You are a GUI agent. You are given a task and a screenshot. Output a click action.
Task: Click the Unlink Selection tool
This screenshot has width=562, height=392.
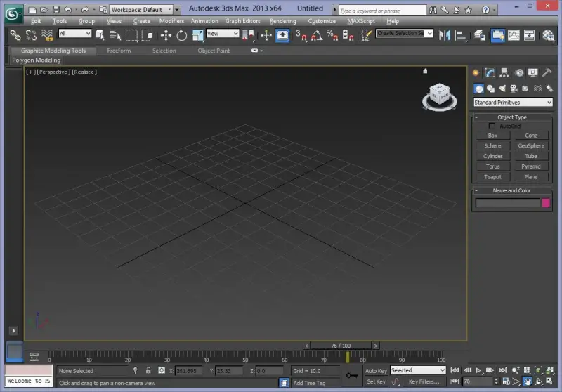(31, 35)
